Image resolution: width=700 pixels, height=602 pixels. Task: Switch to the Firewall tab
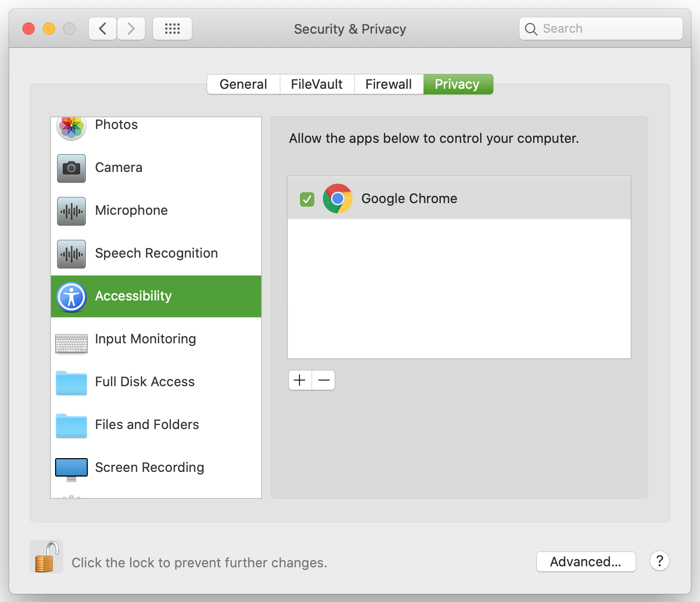point(389,84)
